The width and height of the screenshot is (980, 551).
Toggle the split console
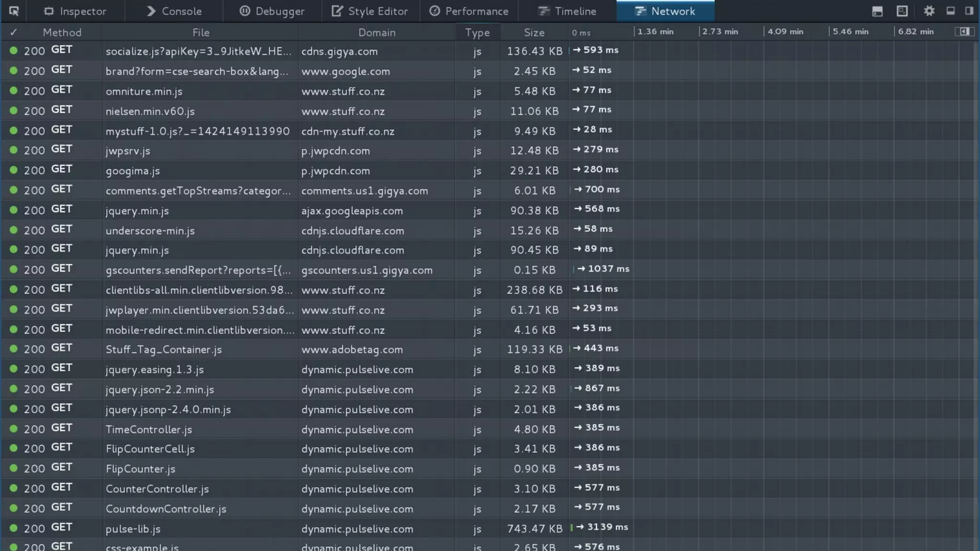point(877,11)
